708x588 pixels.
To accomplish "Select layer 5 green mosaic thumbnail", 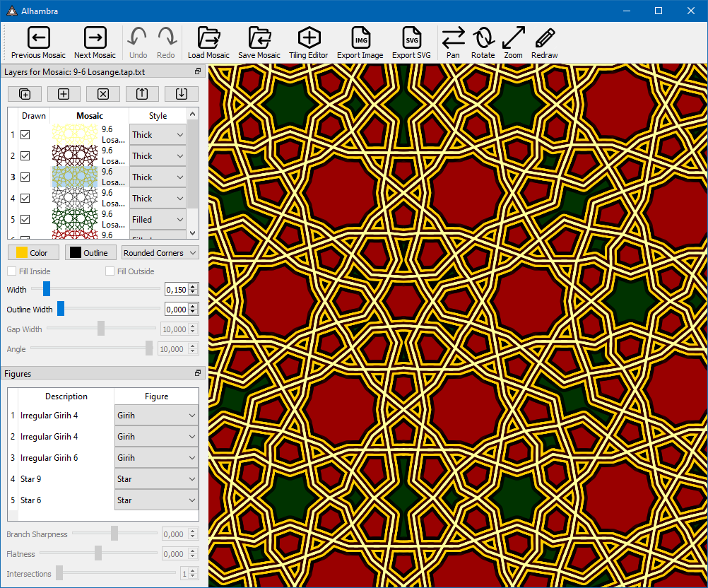I will [x=74, y=220].
